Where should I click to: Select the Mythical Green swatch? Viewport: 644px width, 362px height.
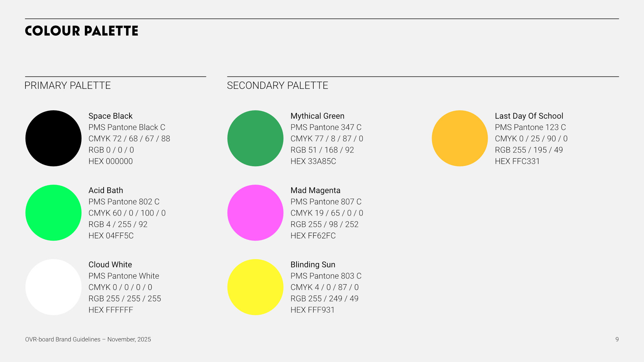pos(255,138)
